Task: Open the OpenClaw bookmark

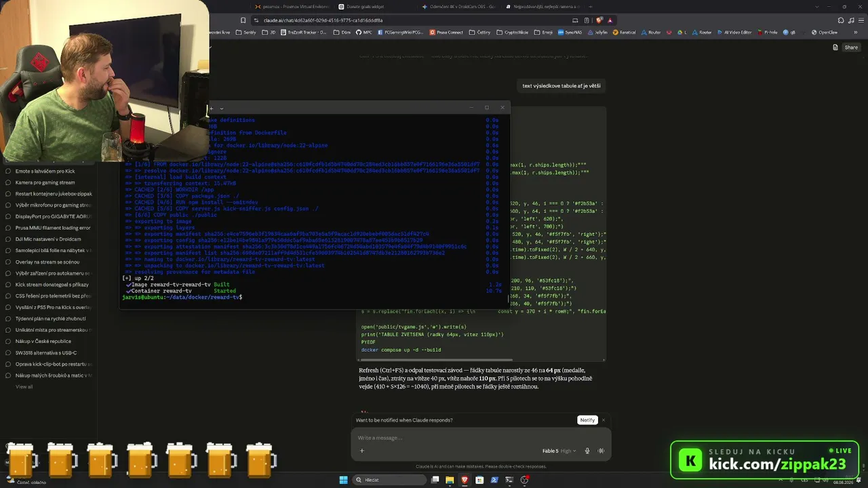Action: click(x=825, y=33)
